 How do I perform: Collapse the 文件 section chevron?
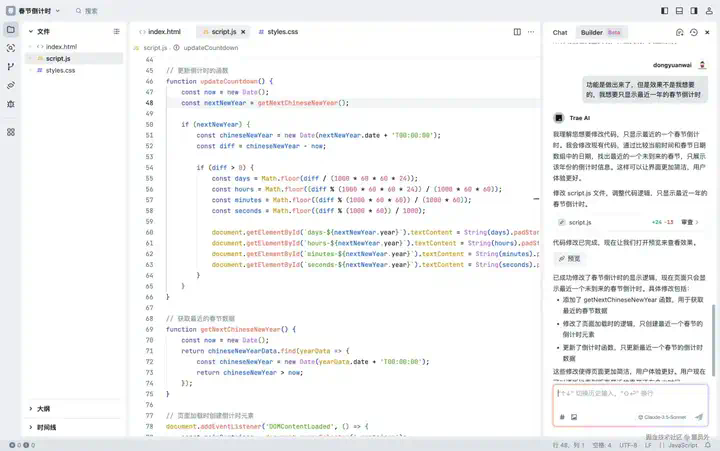click(31, 31)
